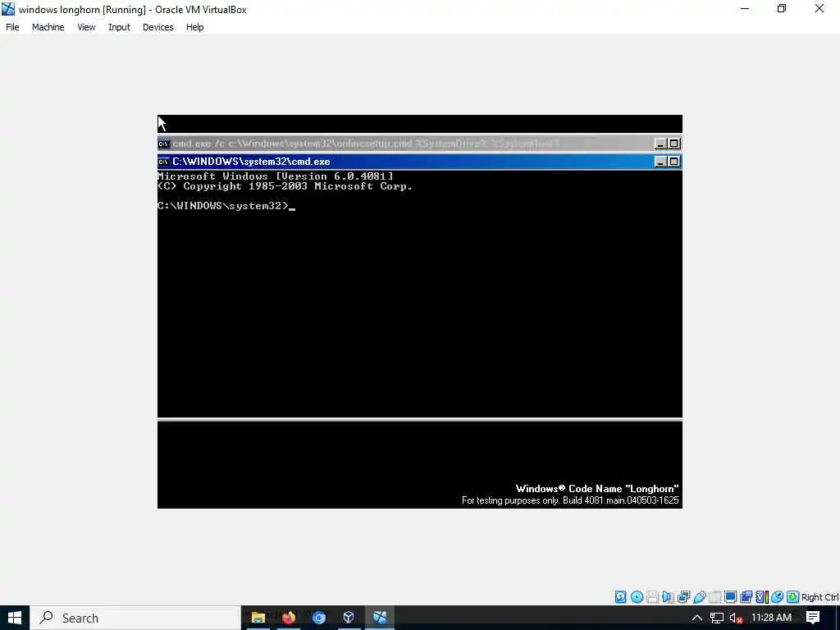Open the Devices menu
The height and width of the screenshot is (630, 840).
click(x=157, y=27)
